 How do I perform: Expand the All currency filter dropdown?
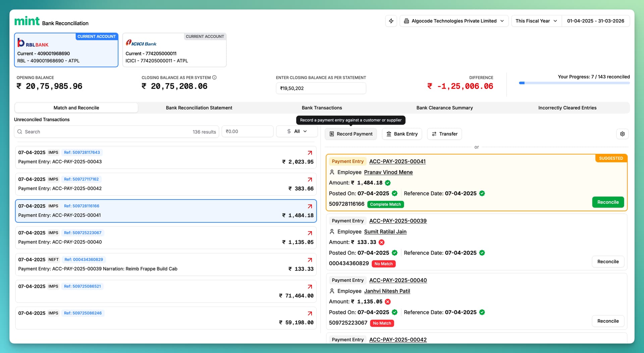(x=297, y=131)
